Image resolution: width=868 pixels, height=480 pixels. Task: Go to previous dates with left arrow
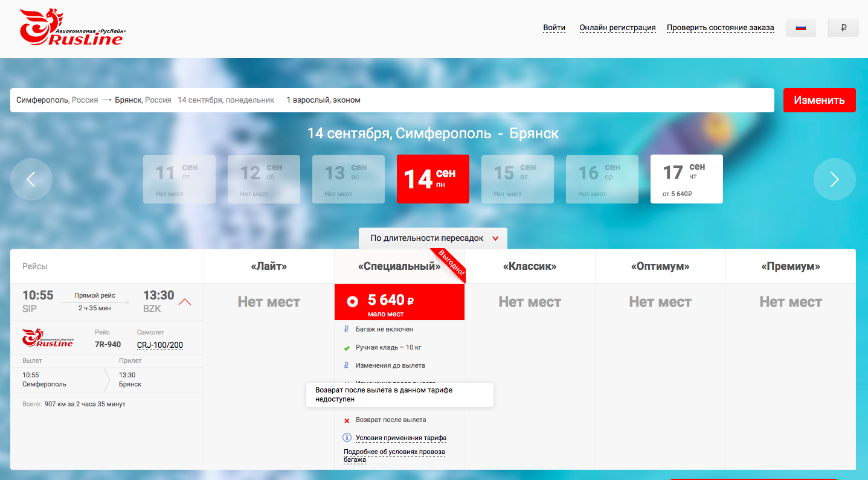pyautogui.click(x=31, y=179)
